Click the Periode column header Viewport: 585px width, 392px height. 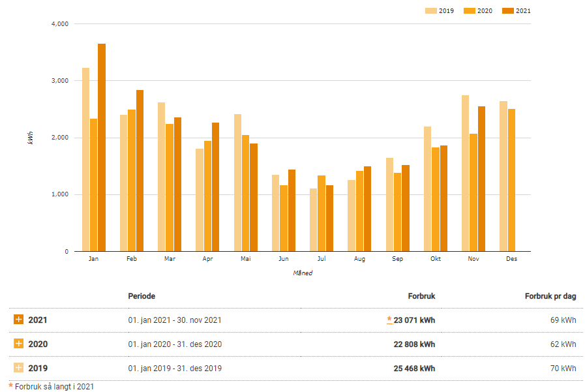coord(142,296)
